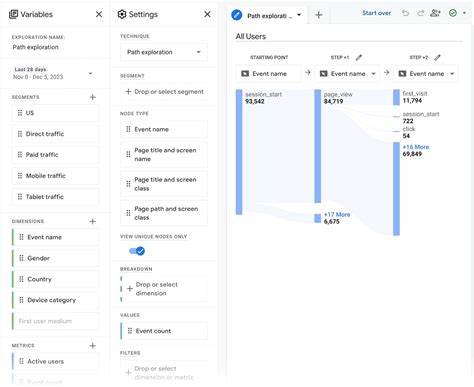Click drag handle of Mobile traffic segment
This screenshot has width=474, height=387.
(x=20, y=176)
